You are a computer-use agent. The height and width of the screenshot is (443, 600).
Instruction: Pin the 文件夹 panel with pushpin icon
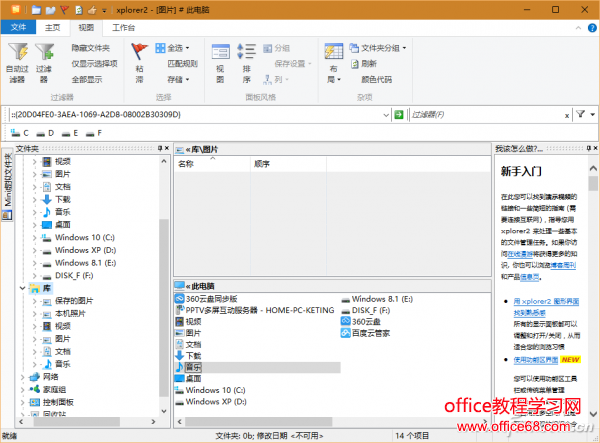[x=160, y=148]
